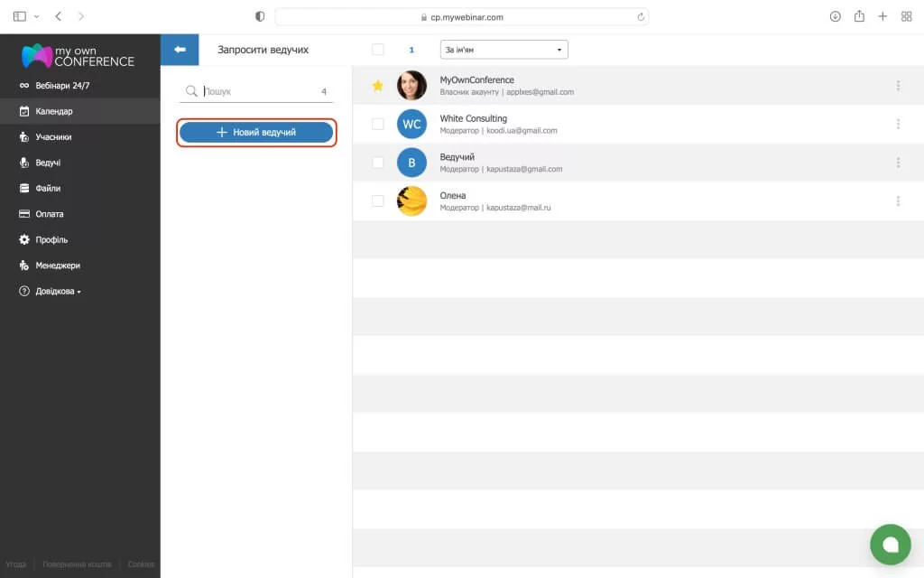Click the White Consulting WC avatar

click(x=411, y=124)
